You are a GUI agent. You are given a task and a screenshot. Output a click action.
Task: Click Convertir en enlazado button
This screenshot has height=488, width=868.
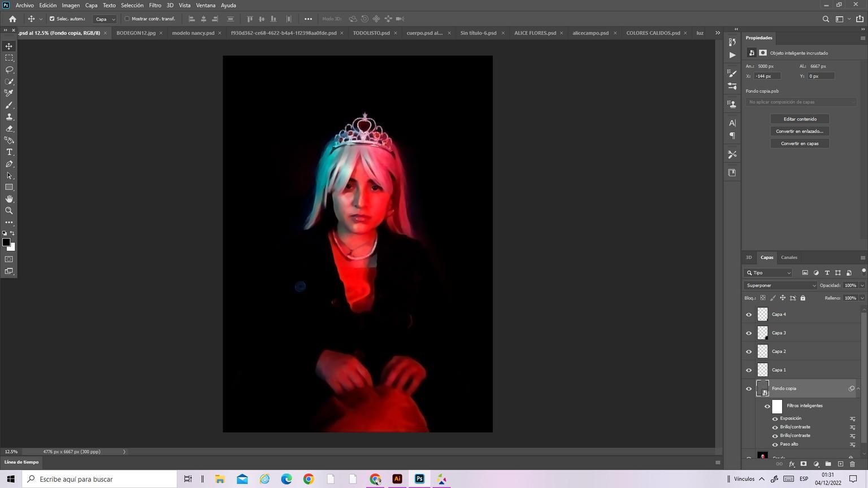[800, 131]
